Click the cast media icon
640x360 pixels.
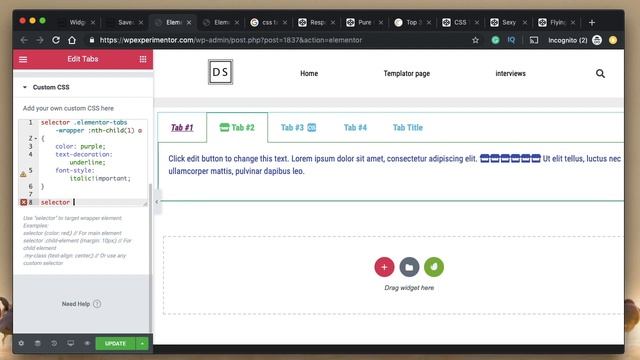click(x=534, y=40)
